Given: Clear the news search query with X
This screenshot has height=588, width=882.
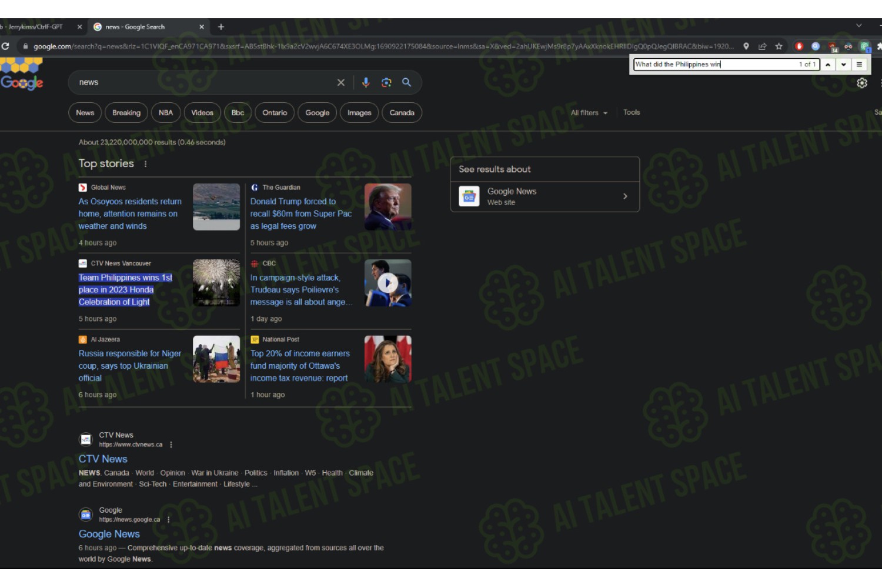Looking at the screenshot, I should point(340,83).
